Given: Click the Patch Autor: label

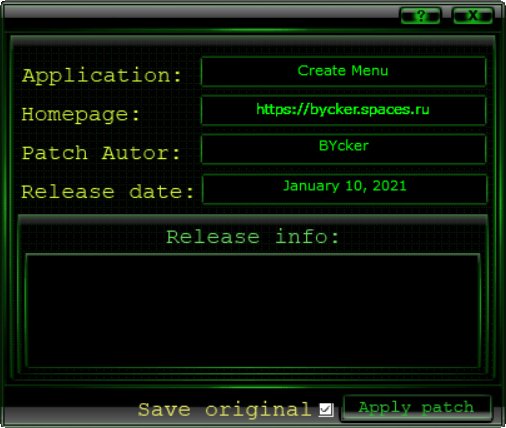Looking at the screenshot, I should (x=101, y=153).
